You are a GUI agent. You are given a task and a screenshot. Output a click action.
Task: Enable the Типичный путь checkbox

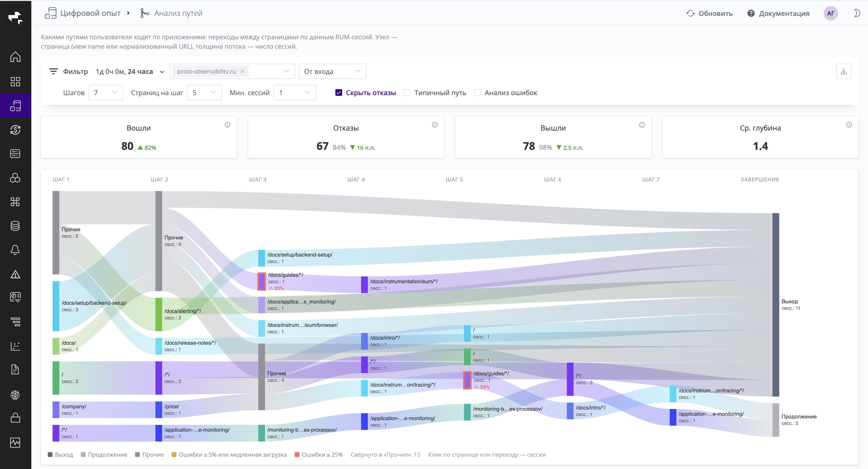coord(407,92)
